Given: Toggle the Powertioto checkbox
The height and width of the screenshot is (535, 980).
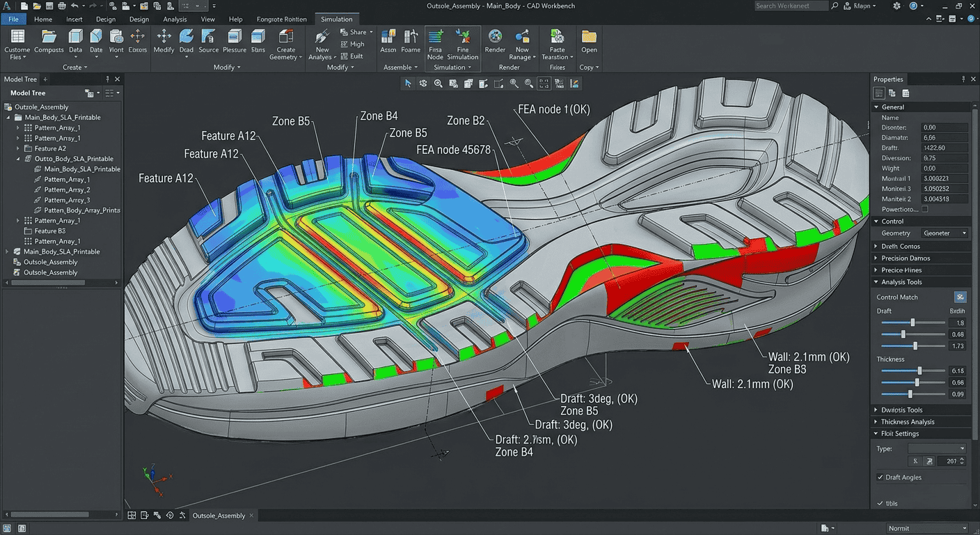Looking at the screenshot, I should click(925, 209).
